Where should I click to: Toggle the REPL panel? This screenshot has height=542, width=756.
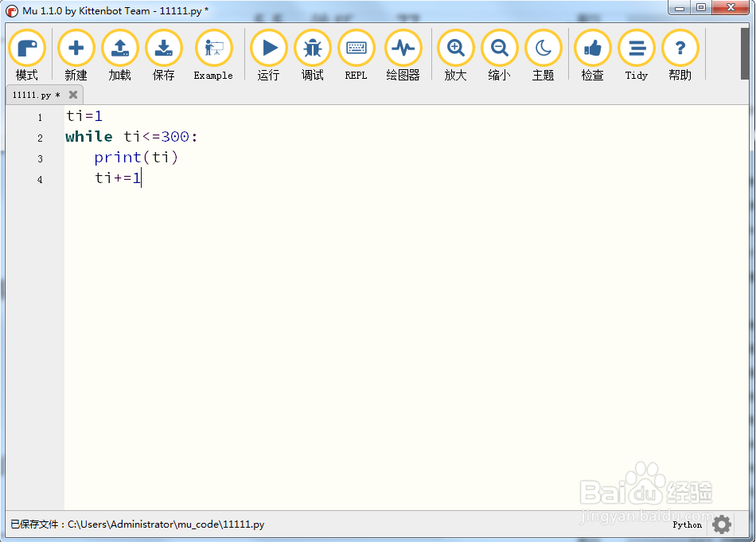(x=356, y=48)
